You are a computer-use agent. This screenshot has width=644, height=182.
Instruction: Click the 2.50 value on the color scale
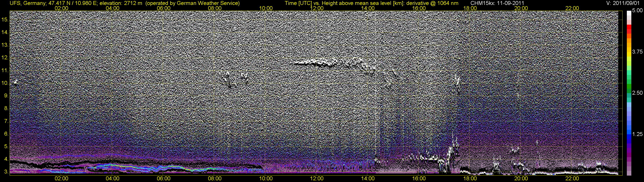[637, 93]
